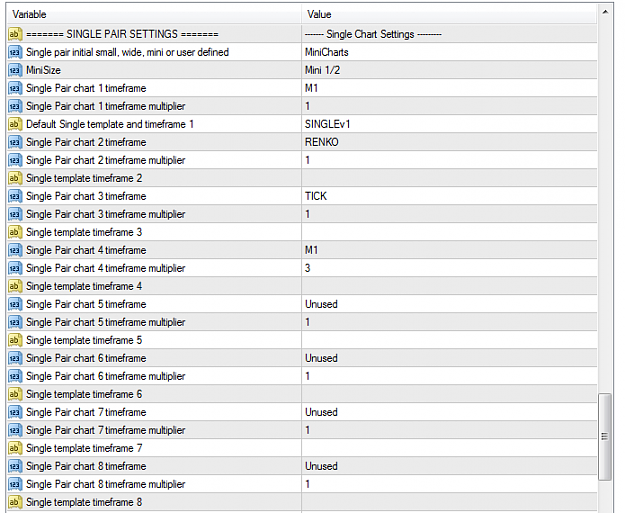Edit the empty Single template timeframe 5 value
625x513 pixels.
pyautogui.click(x=449, y=340)
